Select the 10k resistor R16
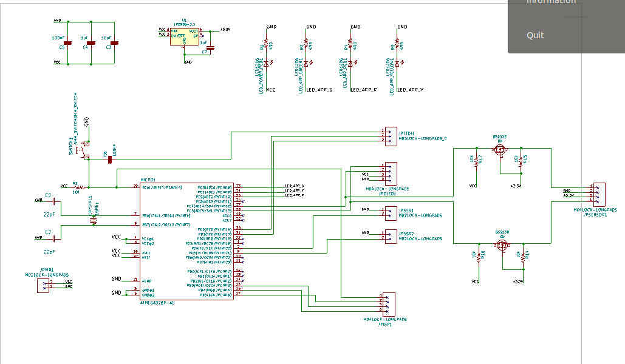 (x=479, y=256)
